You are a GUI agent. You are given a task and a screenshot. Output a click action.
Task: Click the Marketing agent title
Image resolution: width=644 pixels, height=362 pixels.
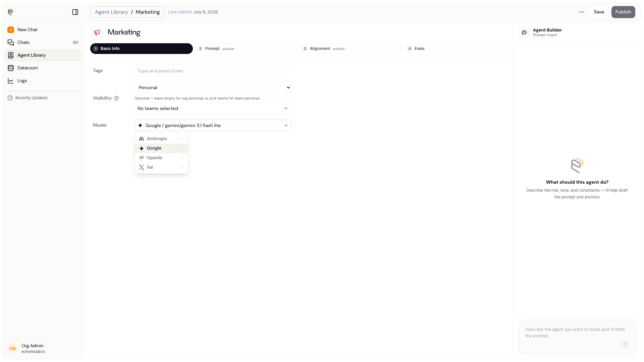click(124, 32)
